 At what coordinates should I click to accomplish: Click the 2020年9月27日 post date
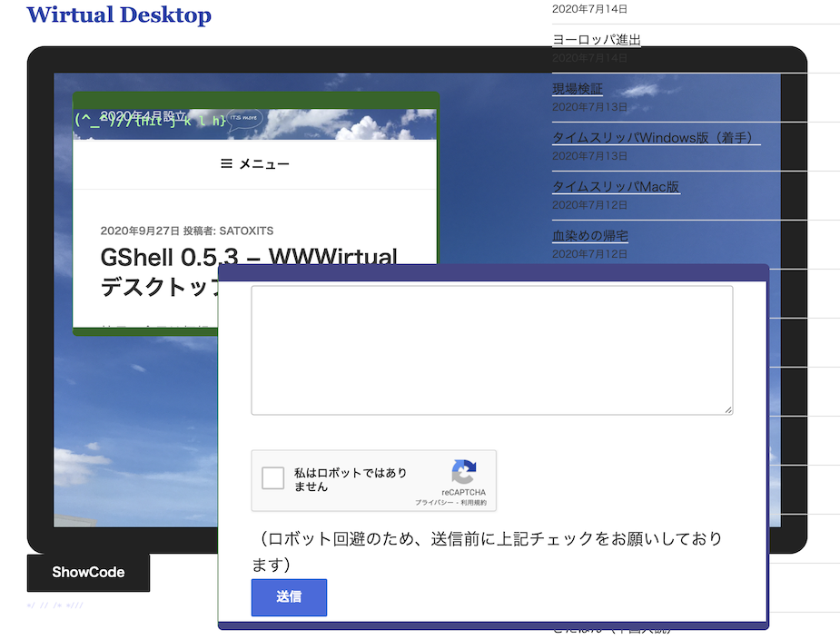[139, 231]
